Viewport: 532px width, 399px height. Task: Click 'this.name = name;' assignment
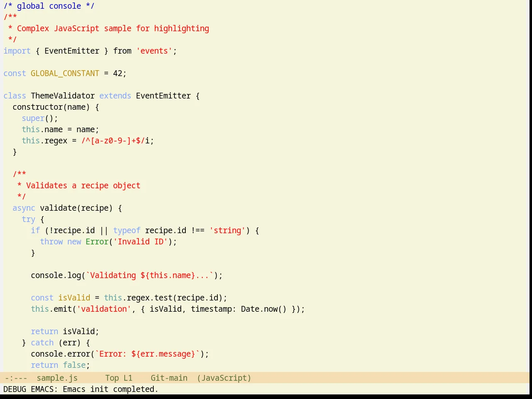point(60,129)
